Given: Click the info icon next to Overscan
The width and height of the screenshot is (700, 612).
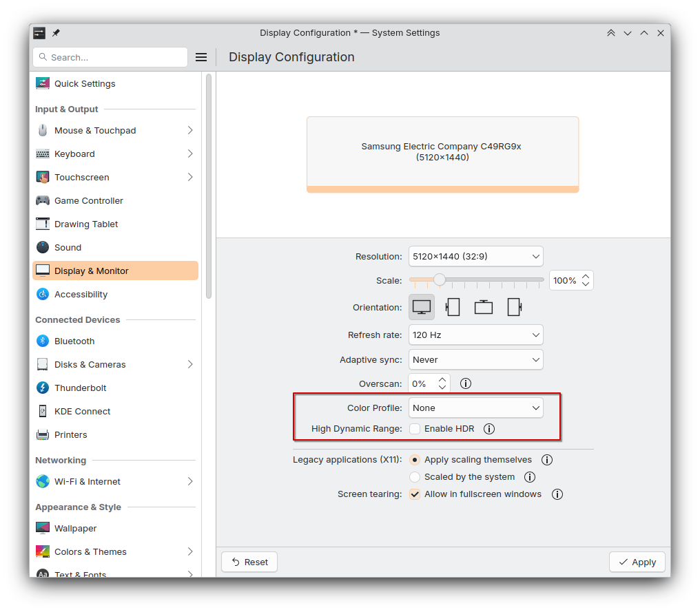Looking at the screenshot, I should [x=465, y=383].
